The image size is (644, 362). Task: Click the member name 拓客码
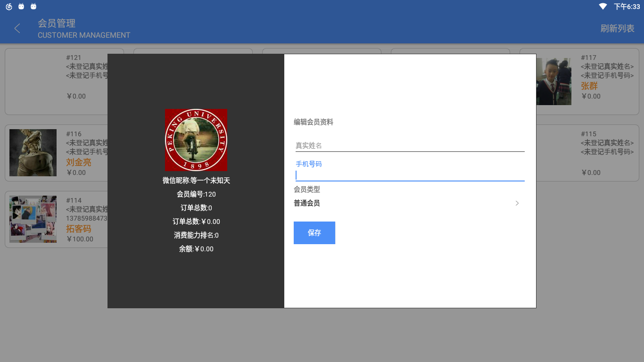coord(79,229)
